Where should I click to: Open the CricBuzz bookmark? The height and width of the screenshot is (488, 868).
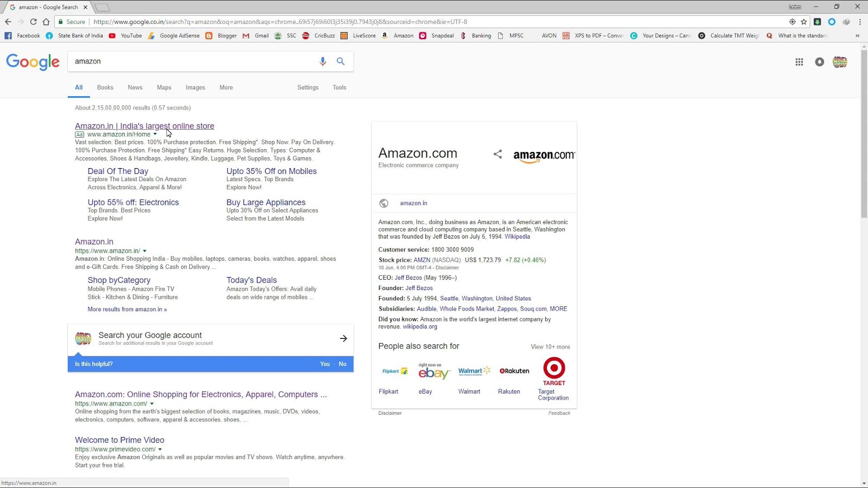coord(318,36)
